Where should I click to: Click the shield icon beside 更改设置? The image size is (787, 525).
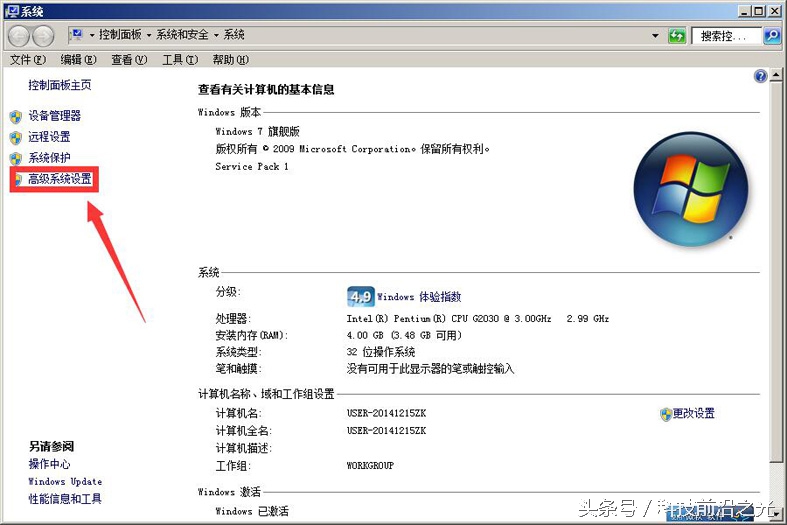666,414
